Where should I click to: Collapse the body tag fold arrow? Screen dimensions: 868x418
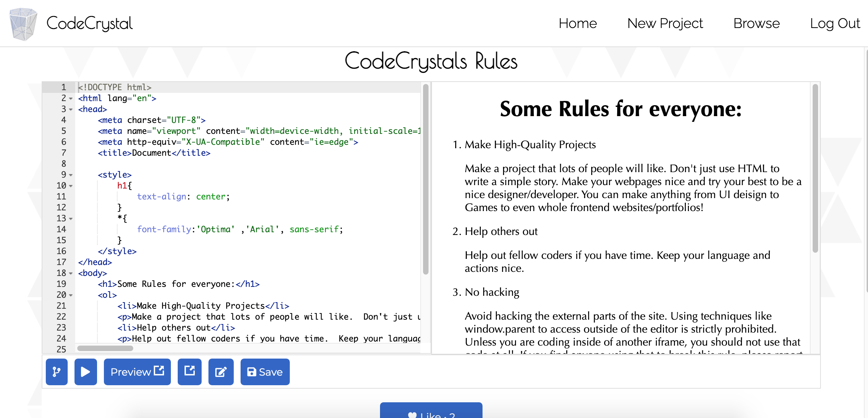click(71, 274)
